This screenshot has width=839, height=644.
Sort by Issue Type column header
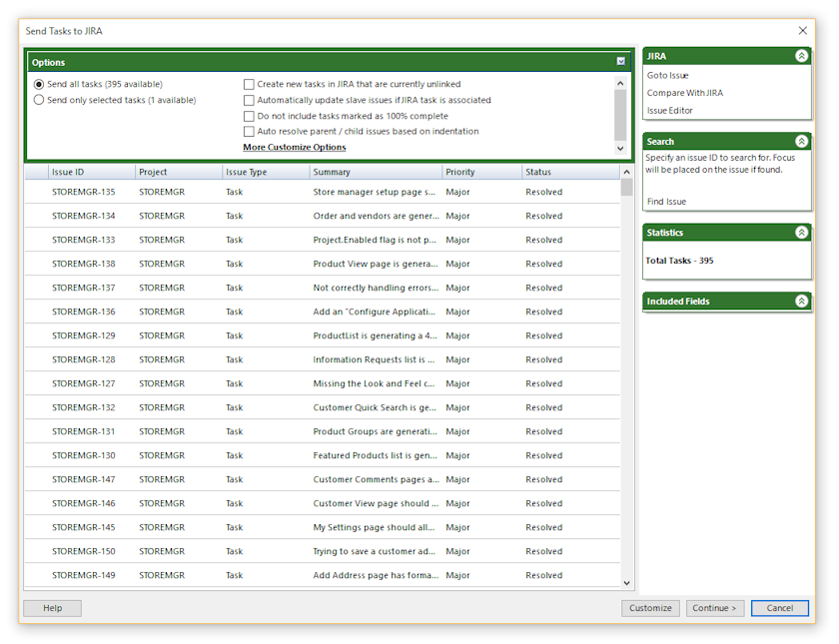266,172
